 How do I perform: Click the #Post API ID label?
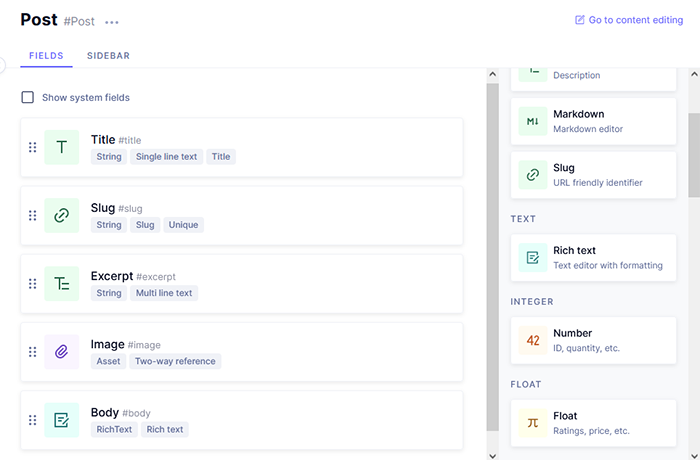[79, 21]
